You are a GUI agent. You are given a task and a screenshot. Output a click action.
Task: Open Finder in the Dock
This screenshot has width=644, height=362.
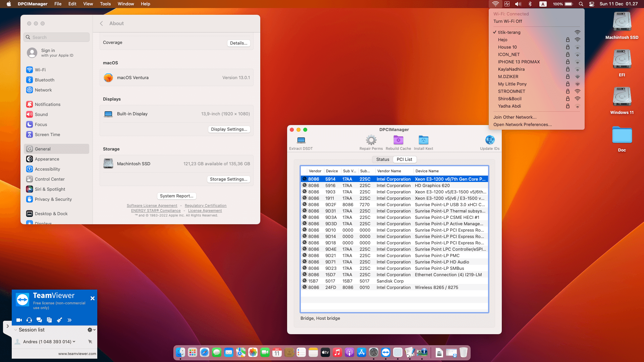coord(180,352)
